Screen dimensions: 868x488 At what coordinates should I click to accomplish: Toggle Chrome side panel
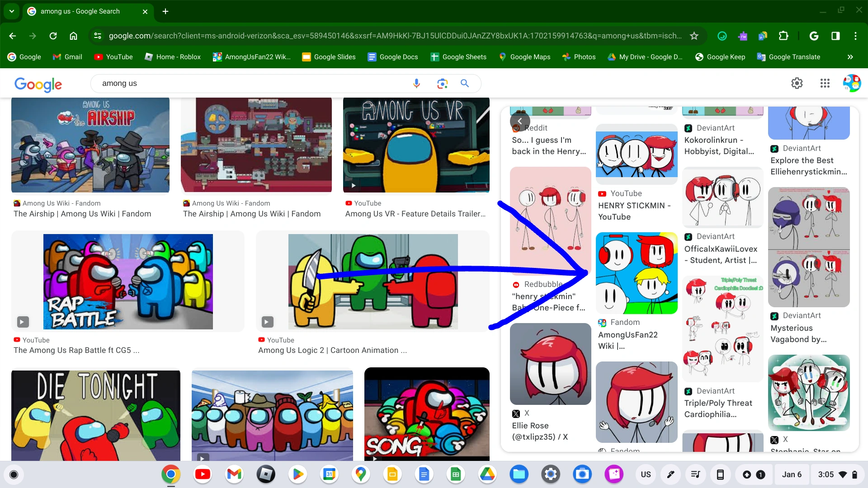pyautogui.click(x=835, y=36)
